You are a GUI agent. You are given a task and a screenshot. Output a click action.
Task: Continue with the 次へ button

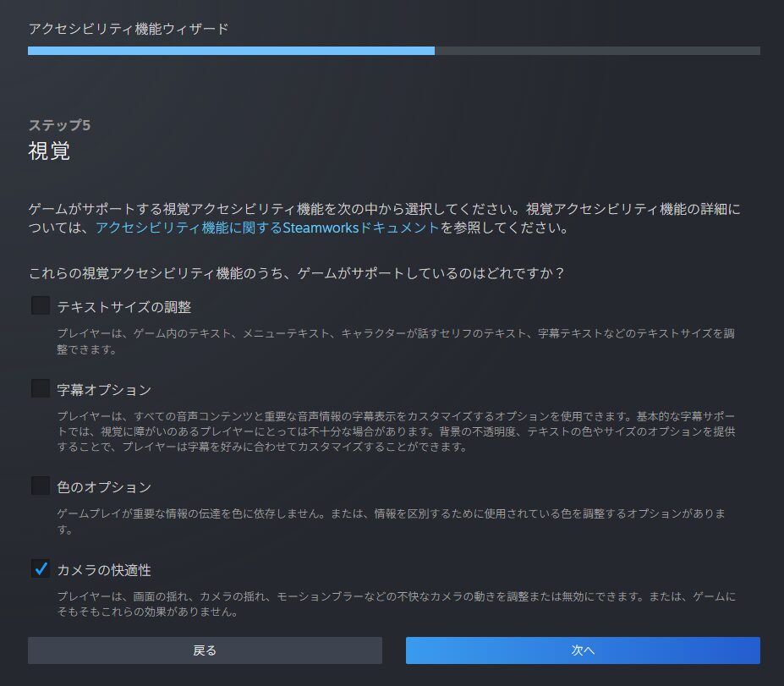pos(583,650)
